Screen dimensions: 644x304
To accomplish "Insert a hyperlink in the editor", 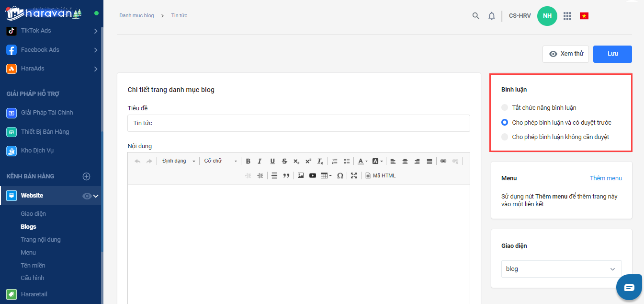I will [443, 161].
